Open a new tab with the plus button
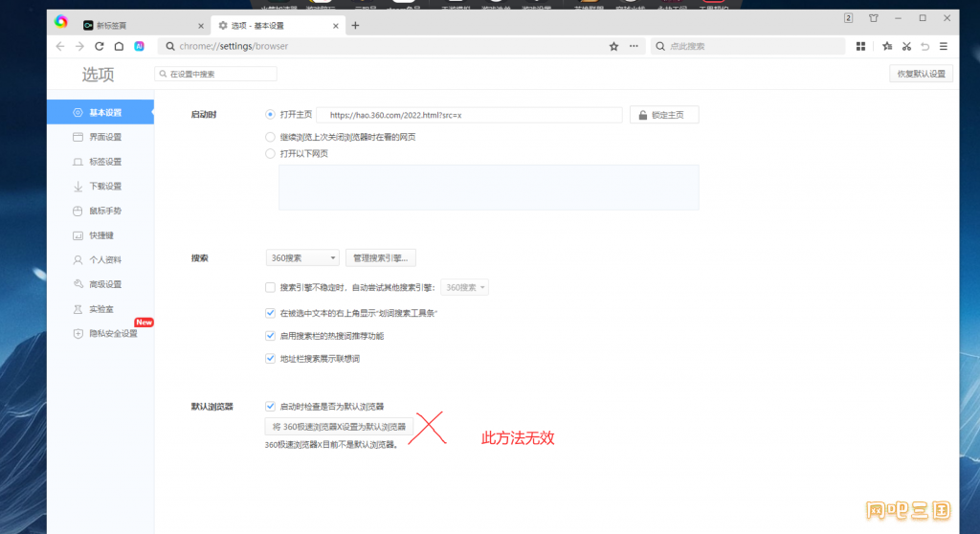The width and height of the screenshot is (980, 534). pyautogui.click(x=355, y=26)
